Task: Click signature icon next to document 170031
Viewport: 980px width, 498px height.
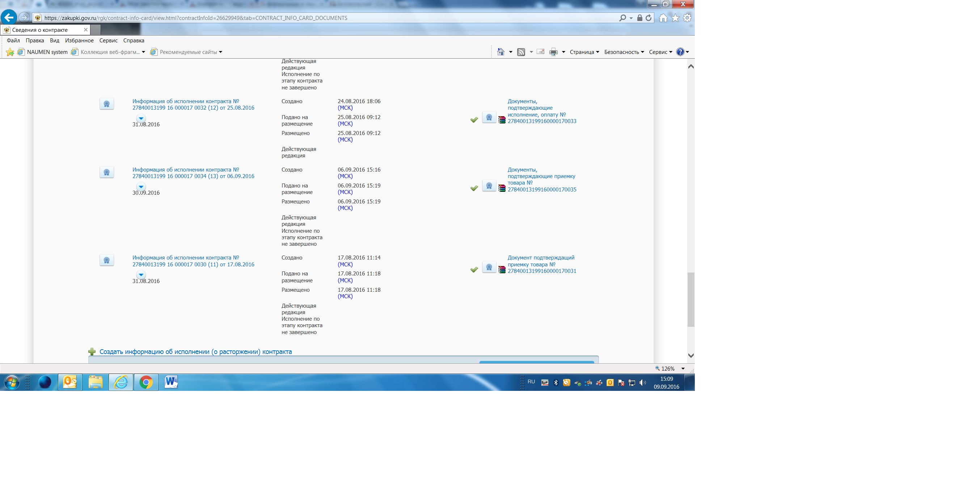Action: (x=489, y=267)
